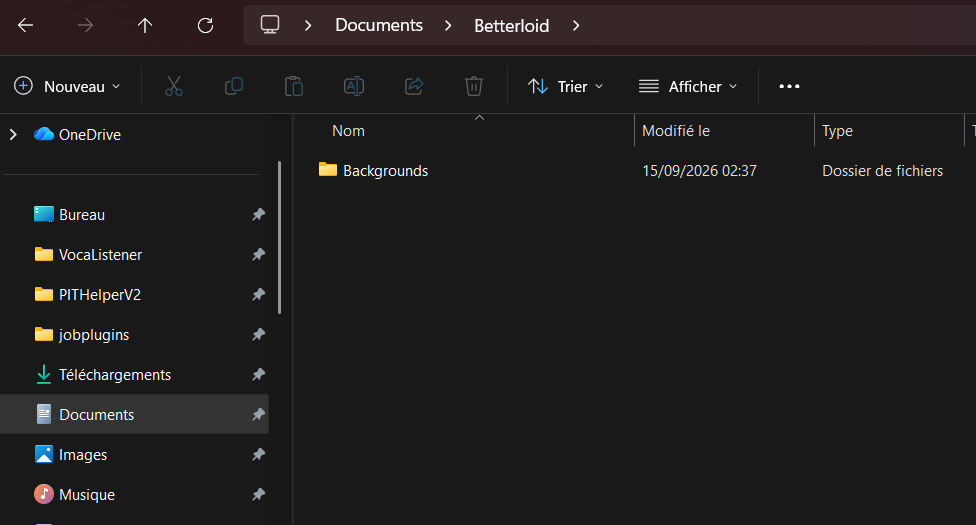Open the Afficher view dropdown
Image resolution: width=976 pixels, height=525 pixels.
pos(688,86)
